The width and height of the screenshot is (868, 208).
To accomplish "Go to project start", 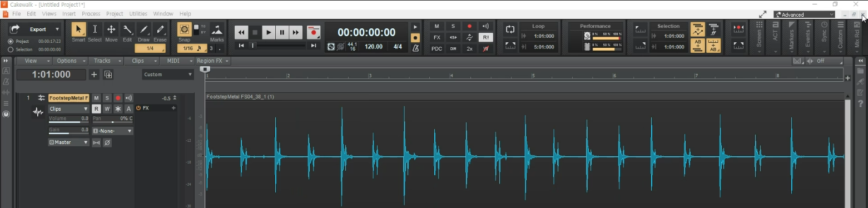I will coord(241,46).
